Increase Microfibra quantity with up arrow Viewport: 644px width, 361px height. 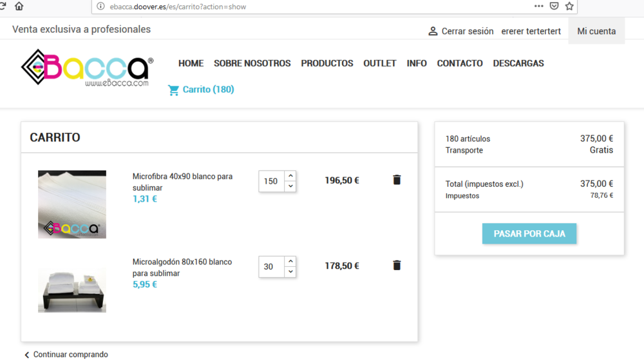tap(290, 175)
